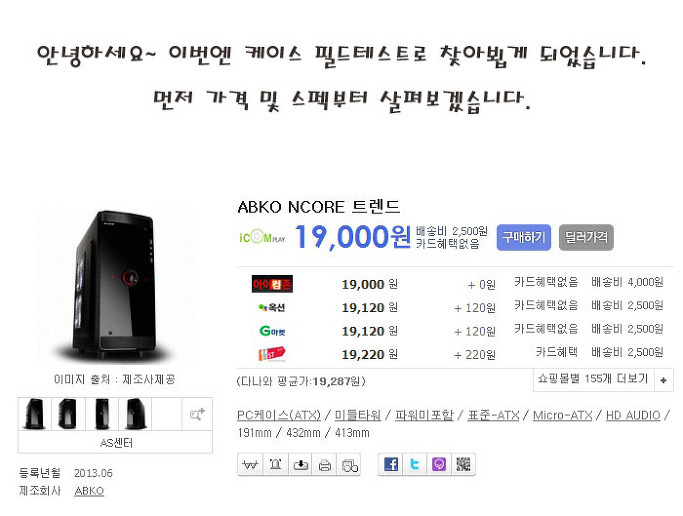Viewport: 683px width, 516px height.
Task: Open the ABKO manufacturer link
Action: [x=89, y=491]
